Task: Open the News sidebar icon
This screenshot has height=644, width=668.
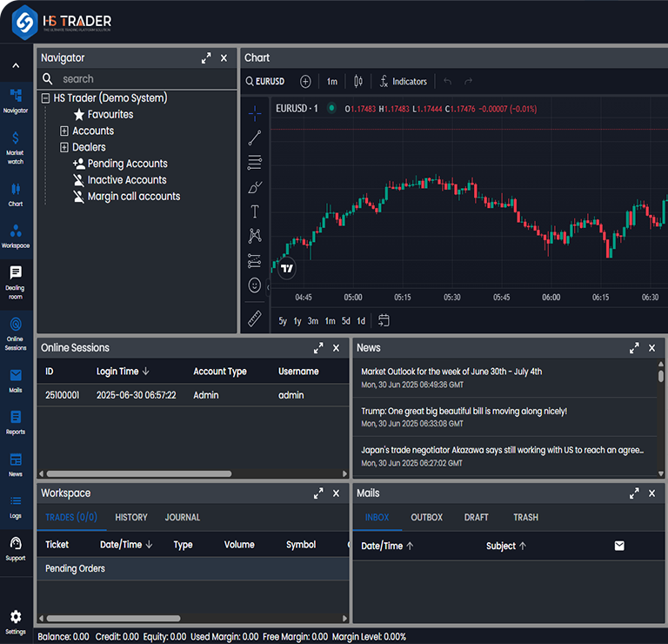Action: pyautogui.click(x=16, y=465)
